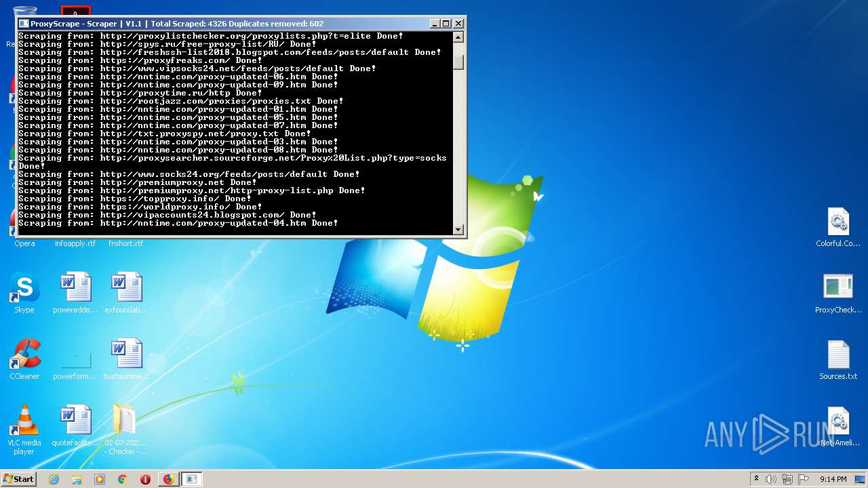Click the www.vipsocks24.net feeds line

pyautogui.click(x=197, y=68)
